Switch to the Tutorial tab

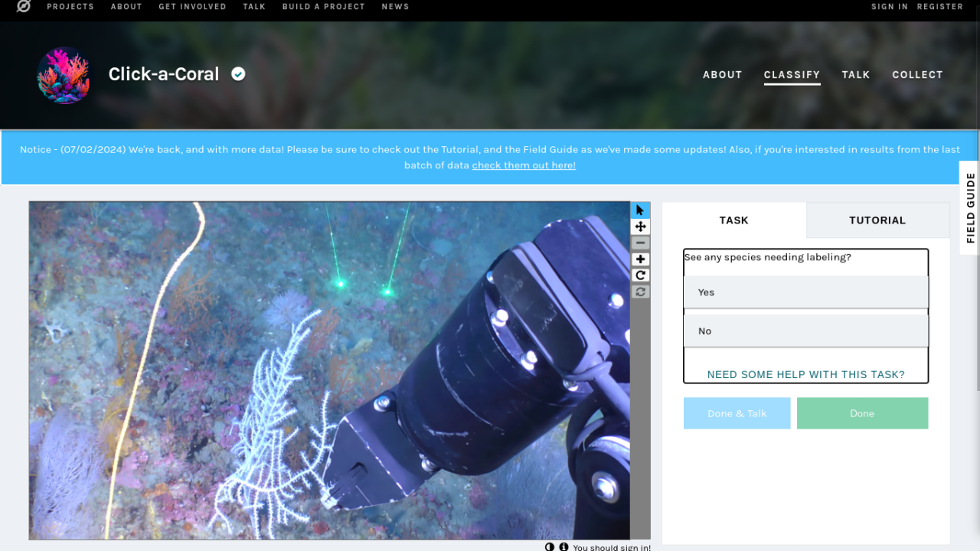click(x=877, y=220)
